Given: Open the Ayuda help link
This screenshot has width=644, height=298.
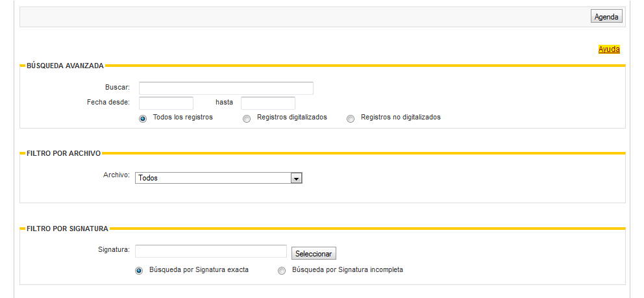Looking at the screenshot, I should pyautogui.click(x=609, y=49).
